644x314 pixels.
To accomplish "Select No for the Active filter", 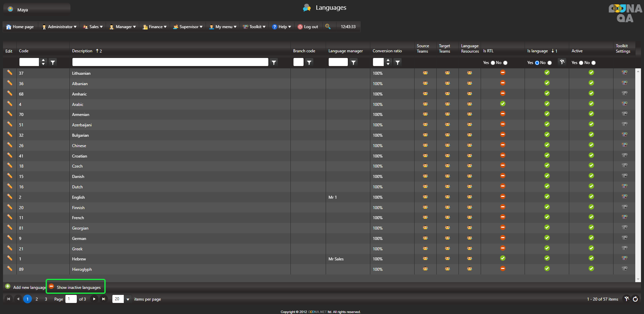I will [x=593, y=63].
